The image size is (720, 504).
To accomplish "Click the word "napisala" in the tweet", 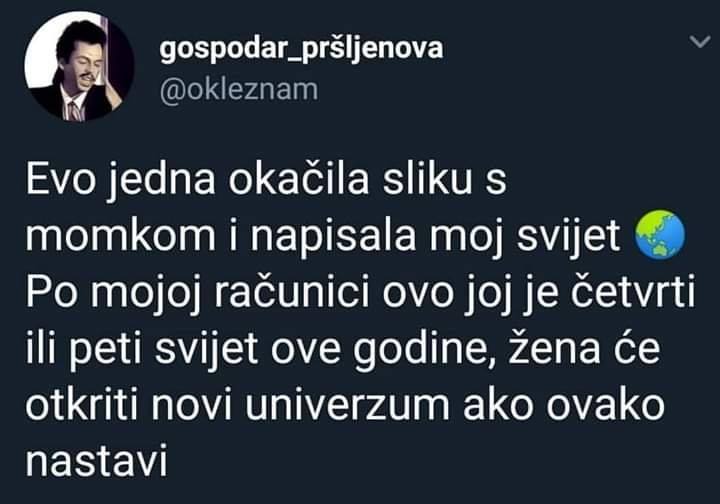I will click(x=333, y=238).
